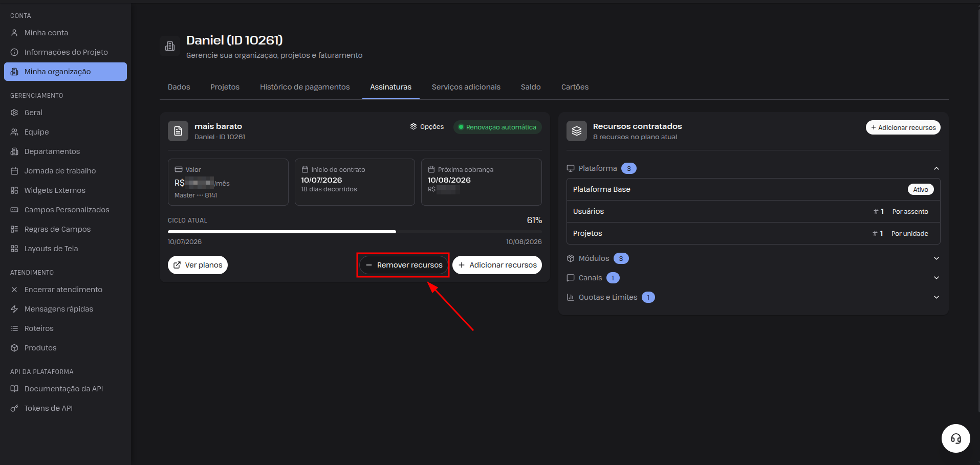Click the Ver planos button

coord(198,265)
